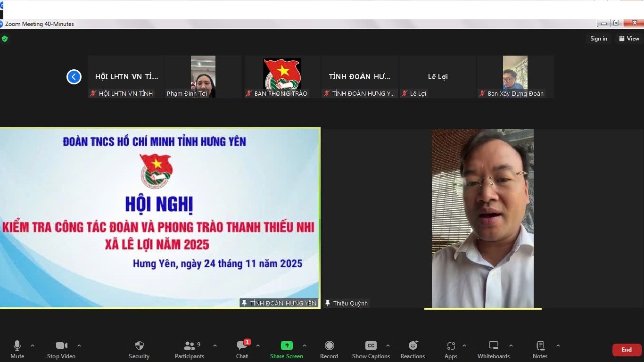The width and height of the screenshot is (644, 362).
Task: Click the green encryption shield icon
Action: click(x=5, y=39)
